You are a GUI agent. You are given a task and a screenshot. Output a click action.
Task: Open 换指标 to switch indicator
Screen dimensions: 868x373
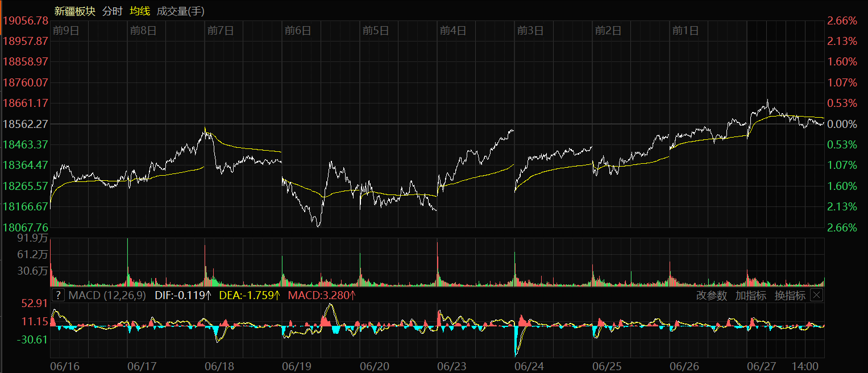pyautogui.click(x=790, y=296)
